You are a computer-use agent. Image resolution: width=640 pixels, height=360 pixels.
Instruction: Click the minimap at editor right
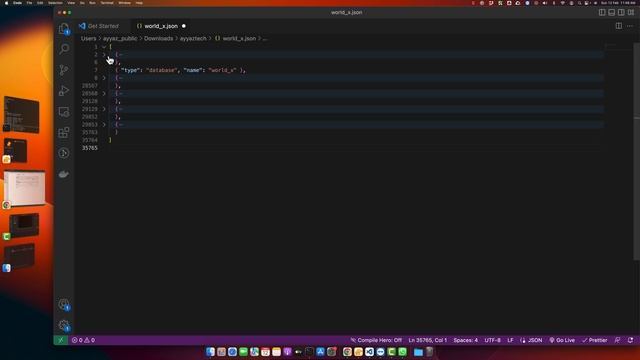click(618, 46)
